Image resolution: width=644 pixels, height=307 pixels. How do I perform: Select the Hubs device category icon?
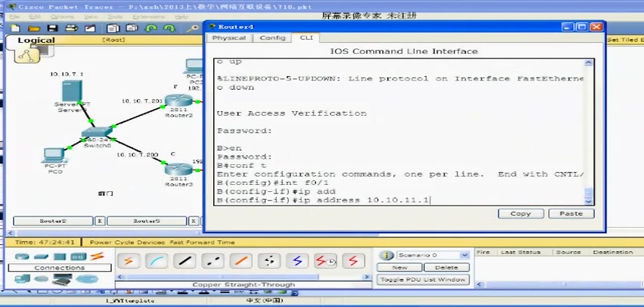coord(60,256)
